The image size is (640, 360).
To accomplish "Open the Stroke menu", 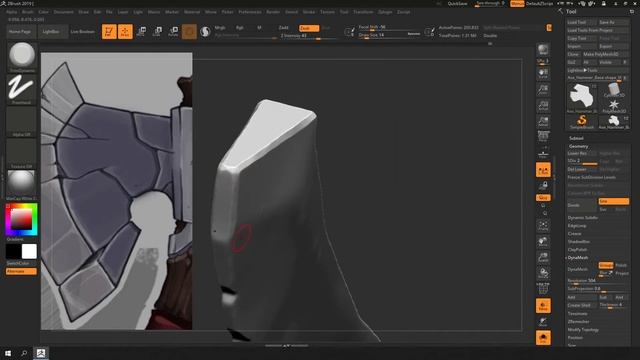I will point(309,12).
